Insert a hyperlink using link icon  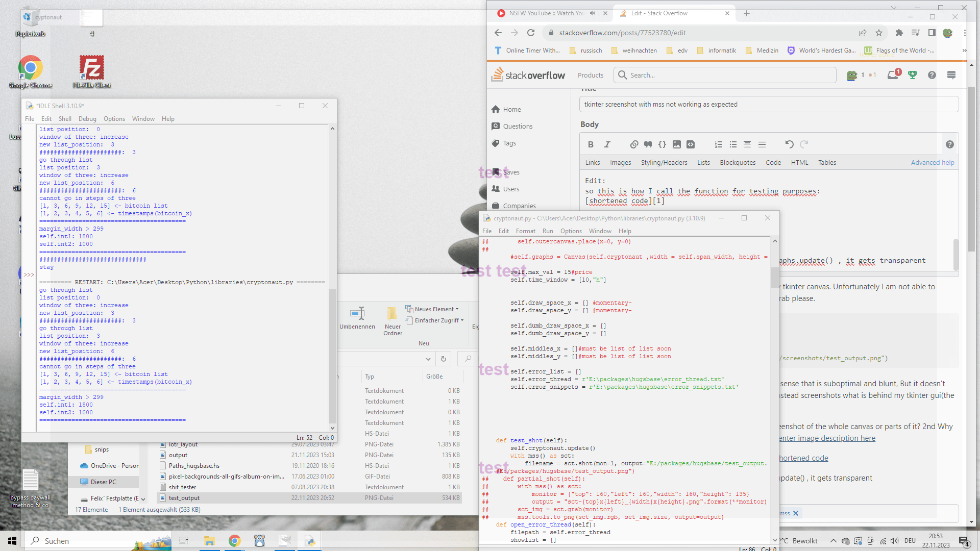tap(634, 144)
